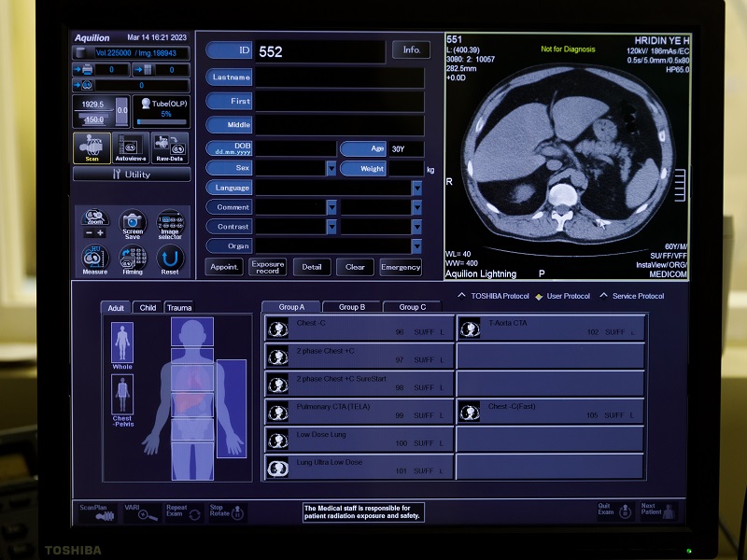Click the Lastname input field
This screenshot has height=560, width=747.
339,77
